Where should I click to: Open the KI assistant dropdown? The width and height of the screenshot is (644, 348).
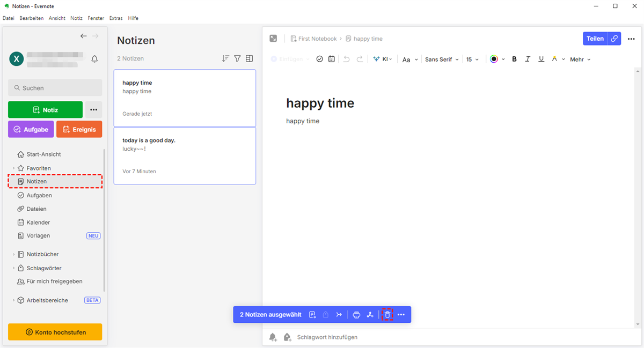pyautogui.click(x=383, y=59)
